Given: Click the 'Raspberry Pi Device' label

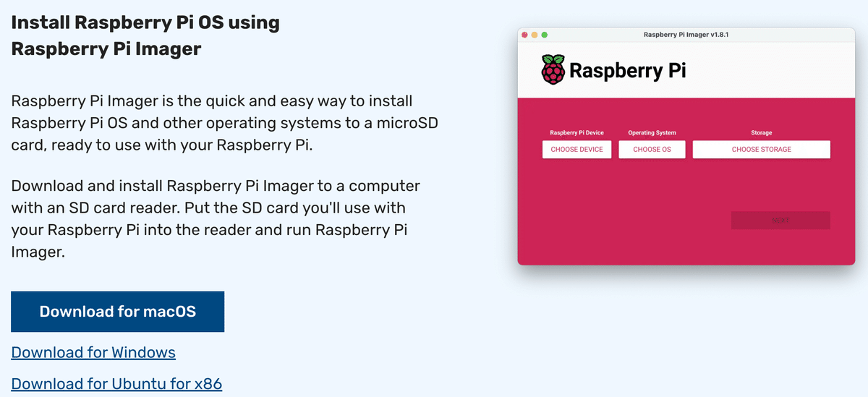Looking at the screenshot, I should coord(576,133).
